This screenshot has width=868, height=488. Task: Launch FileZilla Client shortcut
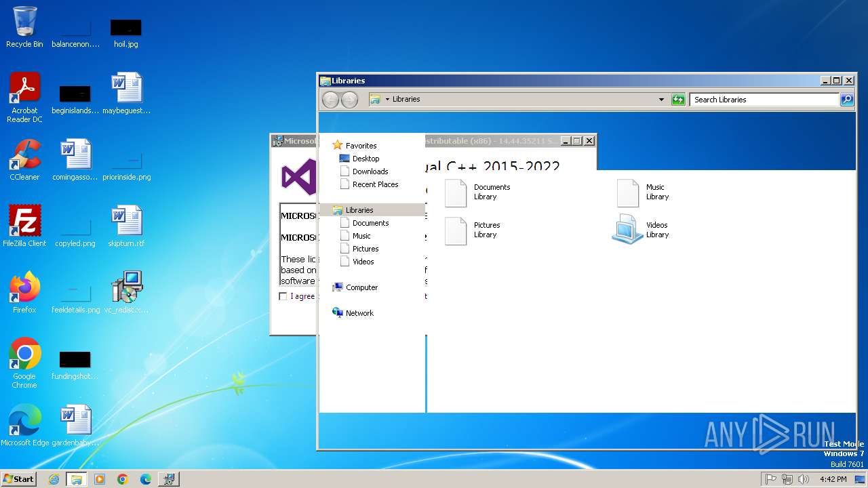pos(24,226)
